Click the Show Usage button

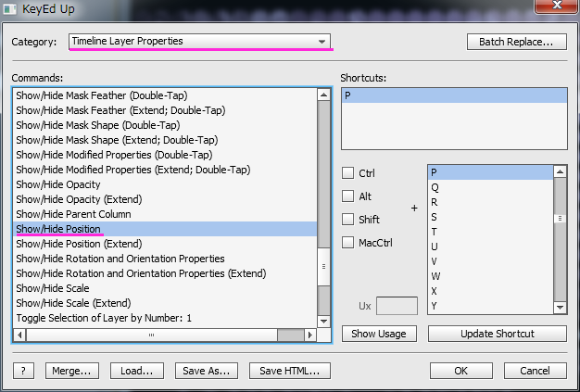[379, 334]
